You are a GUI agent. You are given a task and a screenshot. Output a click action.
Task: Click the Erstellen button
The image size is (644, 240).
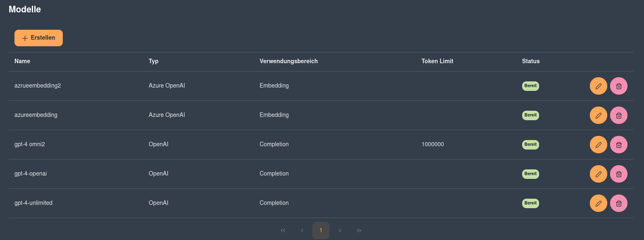coord(38,38)
